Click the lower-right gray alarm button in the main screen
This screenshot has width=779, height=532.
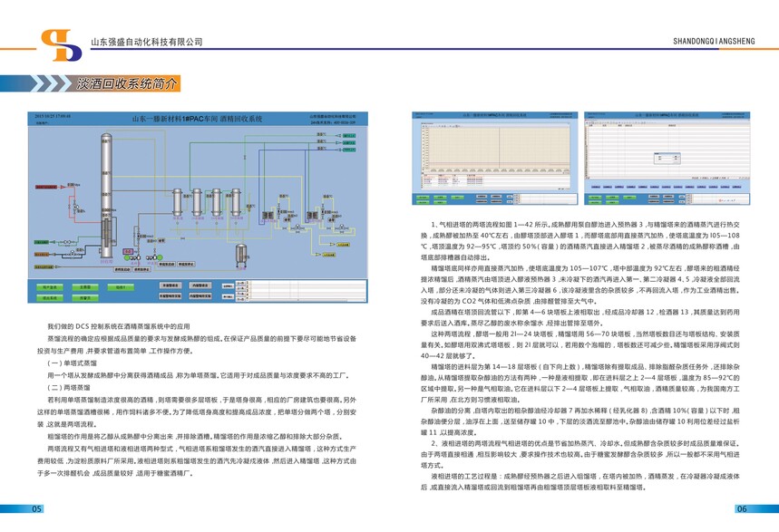pyautogui.click(x=200, y=296)
